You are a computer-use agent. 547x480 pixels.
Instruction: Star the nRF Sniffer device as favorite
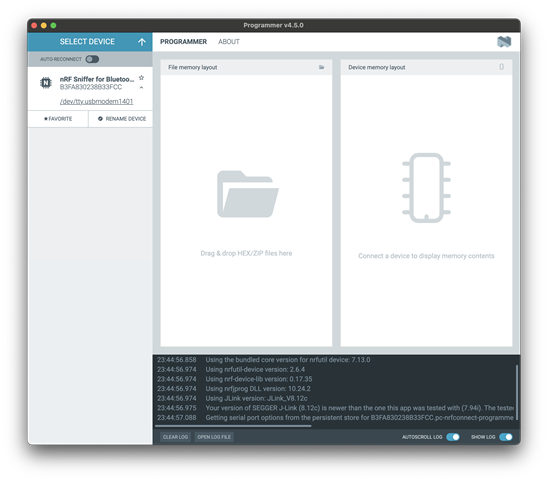tap(141, 77)
